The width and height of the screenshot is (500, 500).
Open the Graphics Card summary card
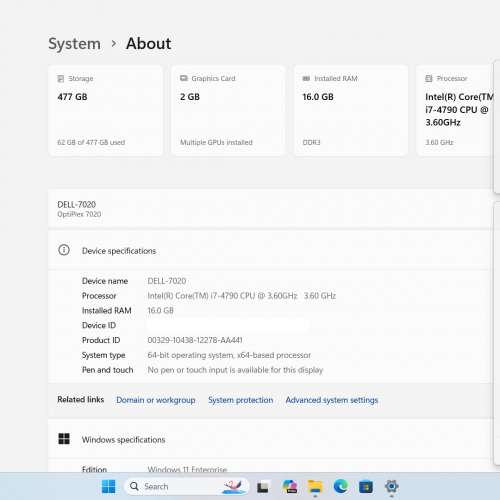pyautogui.click(x=228, y=110)
